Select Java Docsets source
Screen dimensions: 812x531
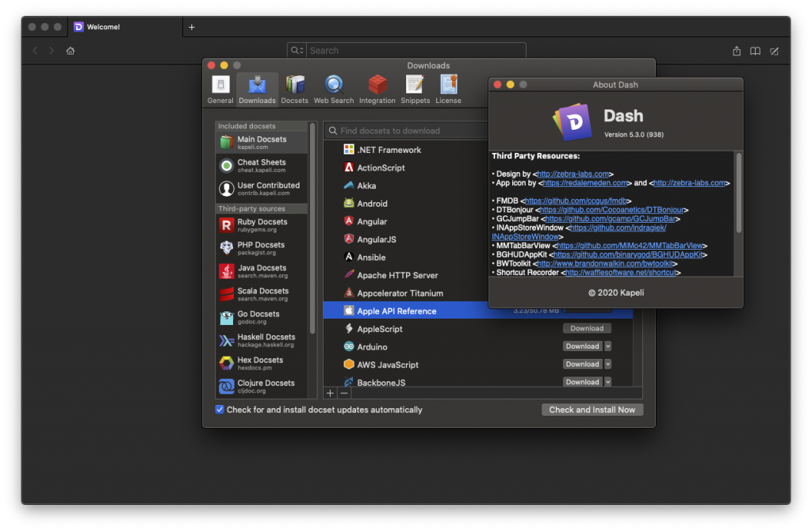tap(262, 271)
